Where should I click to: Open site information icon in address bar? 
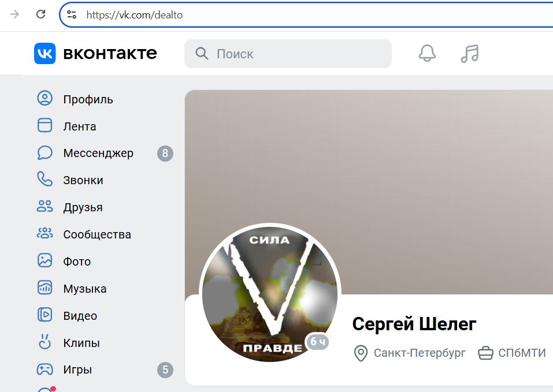click(72, 14)
